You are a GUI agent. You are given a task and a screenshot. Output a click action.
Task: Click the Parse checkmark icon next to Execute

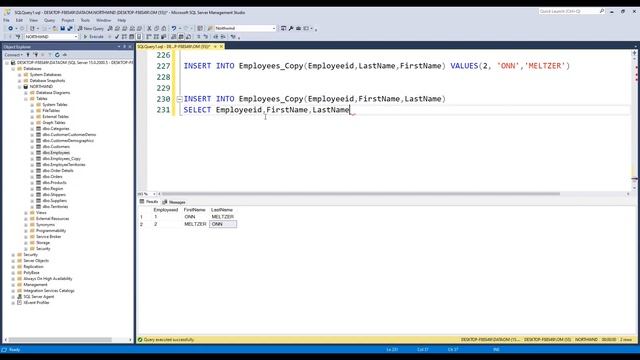click(117, 37)
